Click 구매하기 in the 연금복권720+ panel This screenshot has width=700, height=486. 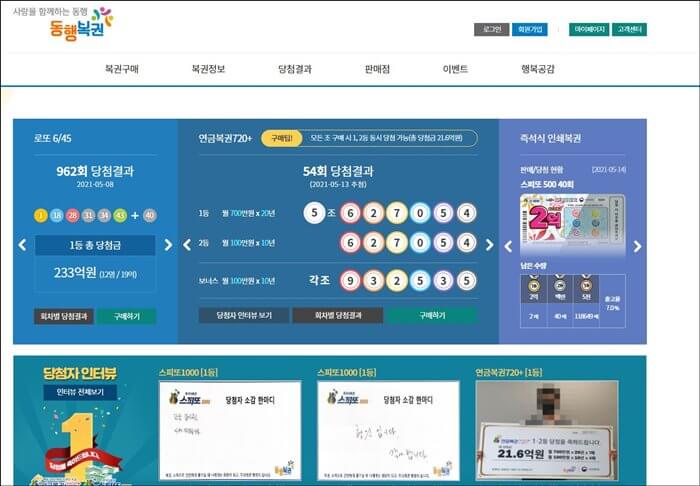(x=432, y=316)
